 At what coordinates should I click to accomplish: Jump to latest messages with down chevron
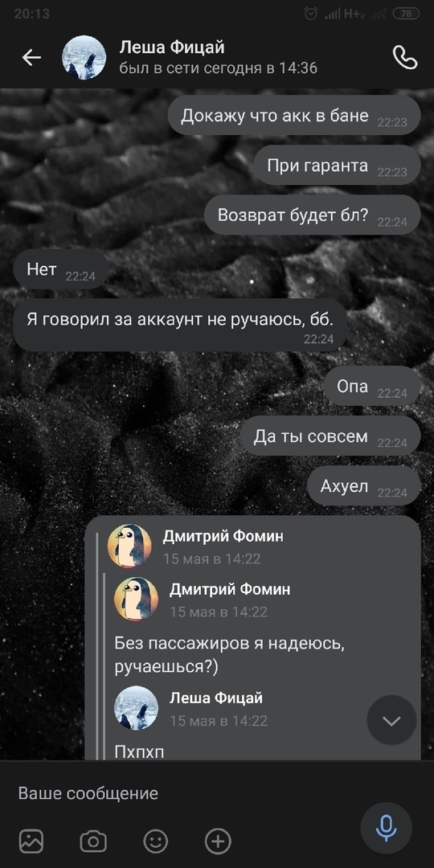391,720
